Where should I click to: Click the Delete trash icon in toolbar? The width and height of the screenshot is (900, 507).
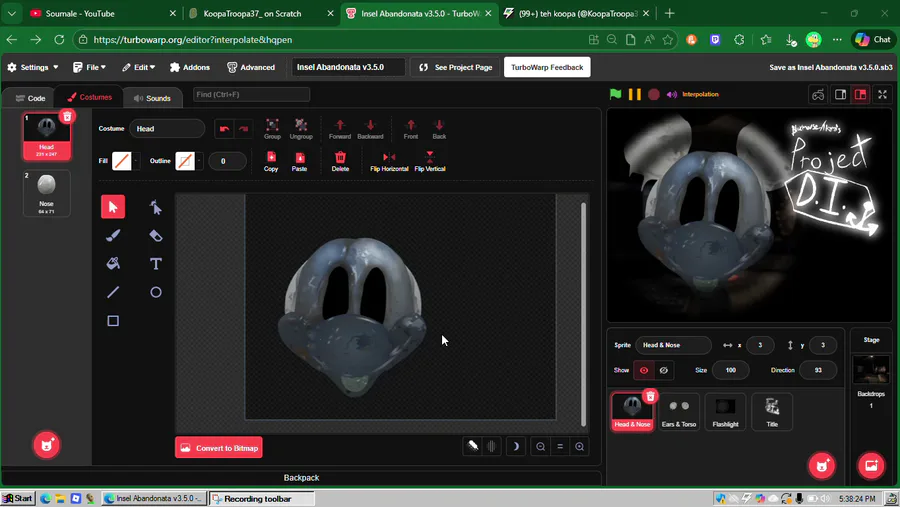[x=340, y=161]
